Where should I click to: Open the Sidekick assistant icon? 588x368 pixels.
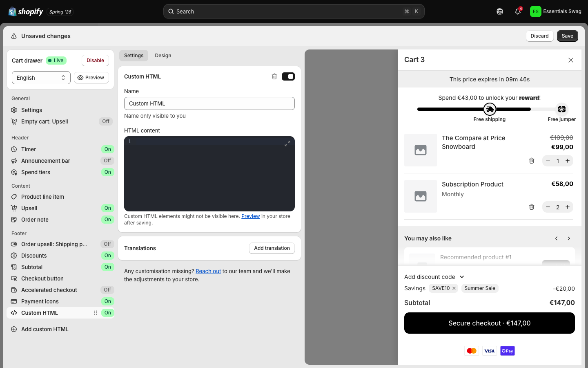(500, 11)
